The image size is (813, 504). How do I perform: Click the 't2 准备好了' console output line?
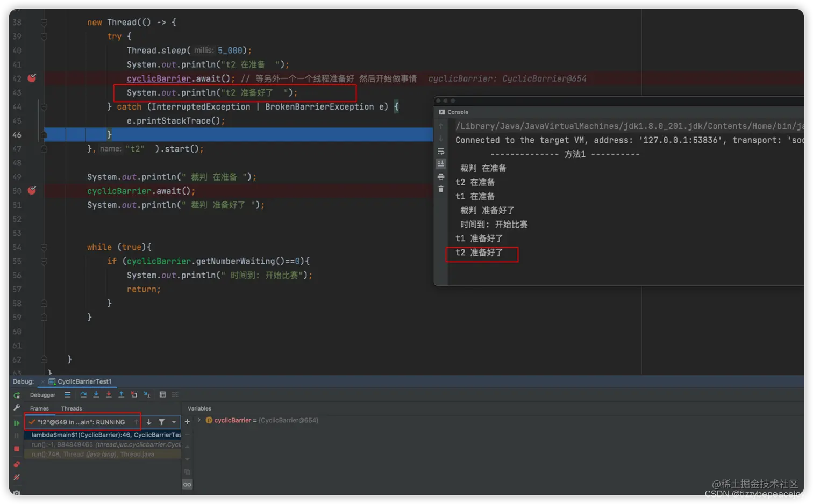(479, 253)
